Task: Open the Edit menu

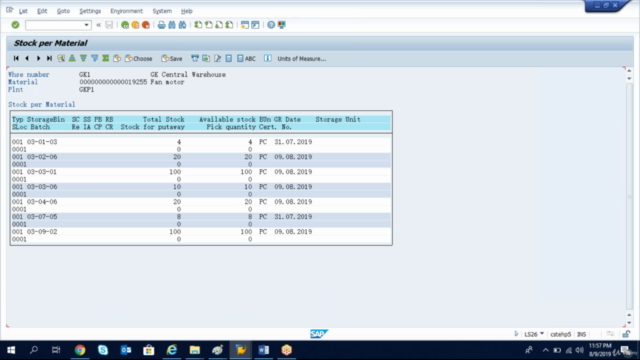Action: pos(42,11)
